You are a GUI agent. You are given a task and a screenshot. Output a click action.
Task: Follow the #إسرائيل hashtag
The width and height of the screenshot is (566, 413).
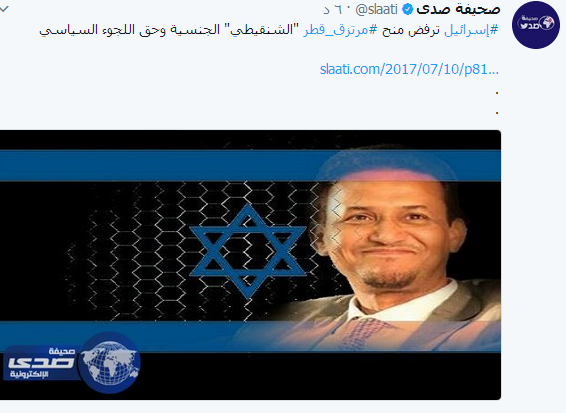(471, 30)
